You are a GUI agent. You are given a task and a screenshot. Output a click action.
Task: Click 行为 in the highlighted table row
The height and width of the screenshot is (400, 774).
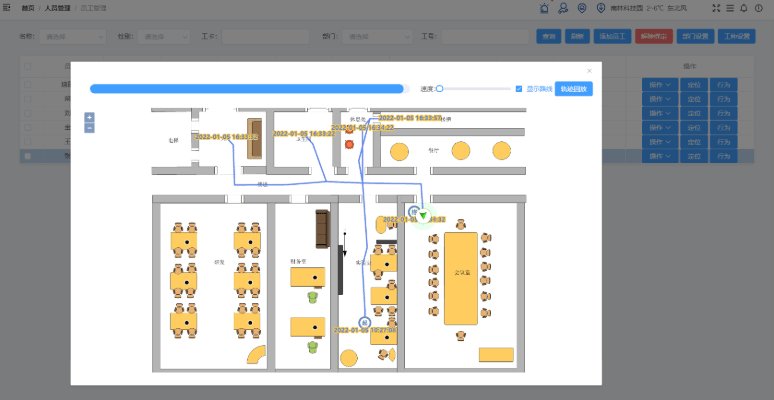(x=724, y=156)
